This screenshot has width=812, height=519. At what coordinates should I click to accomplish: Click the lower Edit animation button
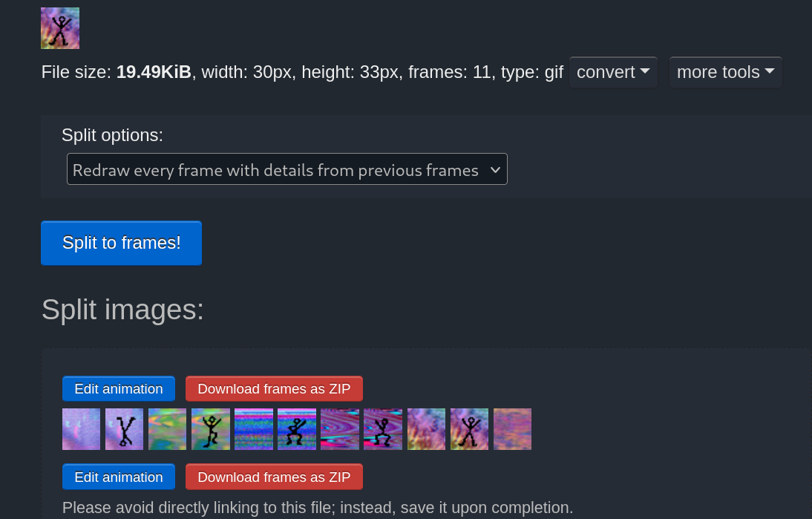[118, 477]
